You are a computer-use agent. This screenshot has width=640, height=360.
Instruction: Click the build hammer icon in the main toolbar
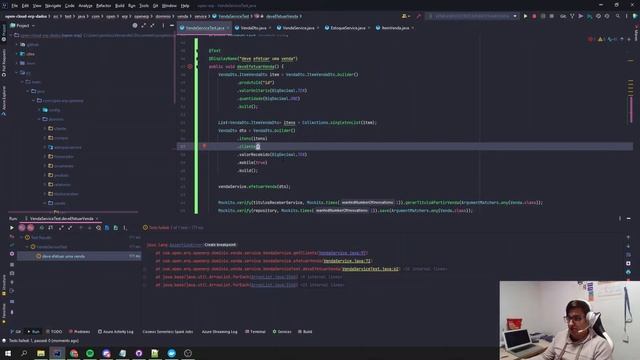[x=418, y=16]
